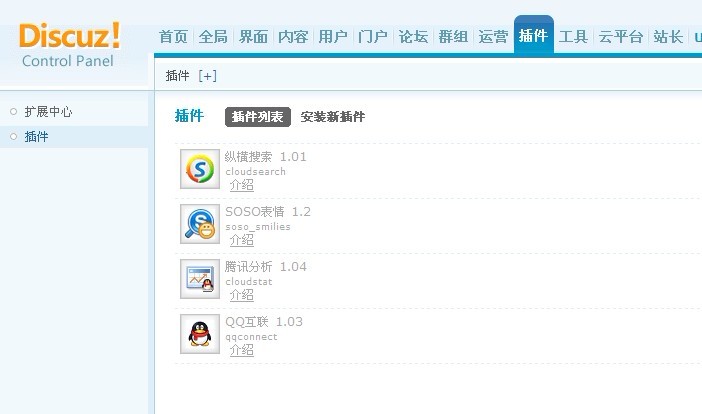Open the 工具 top menu

(x=574, y=37)
